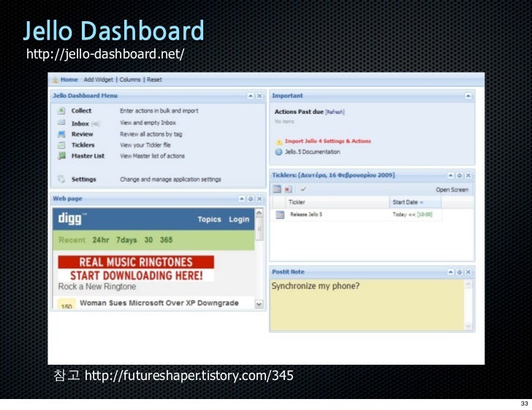The image size is (532, 410).
Task: Collapse the Jello Dashboard Menu widget
Action: (251, 96)
